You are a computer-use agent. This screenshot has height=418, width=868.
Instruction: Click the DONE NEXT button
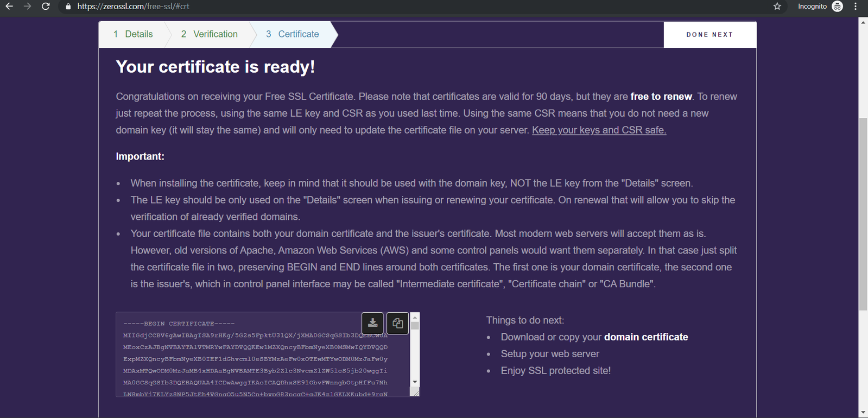pos(709,35)
